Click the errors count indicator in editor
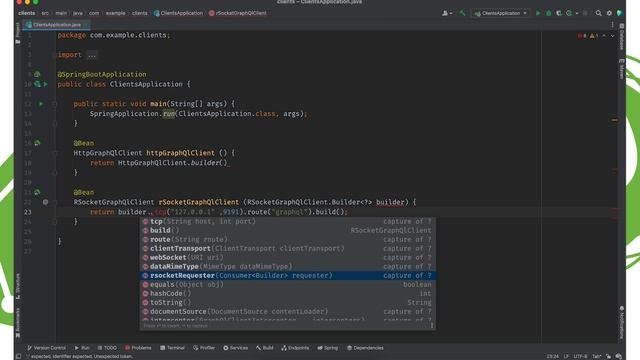640x360 pixels. (582, 36)
